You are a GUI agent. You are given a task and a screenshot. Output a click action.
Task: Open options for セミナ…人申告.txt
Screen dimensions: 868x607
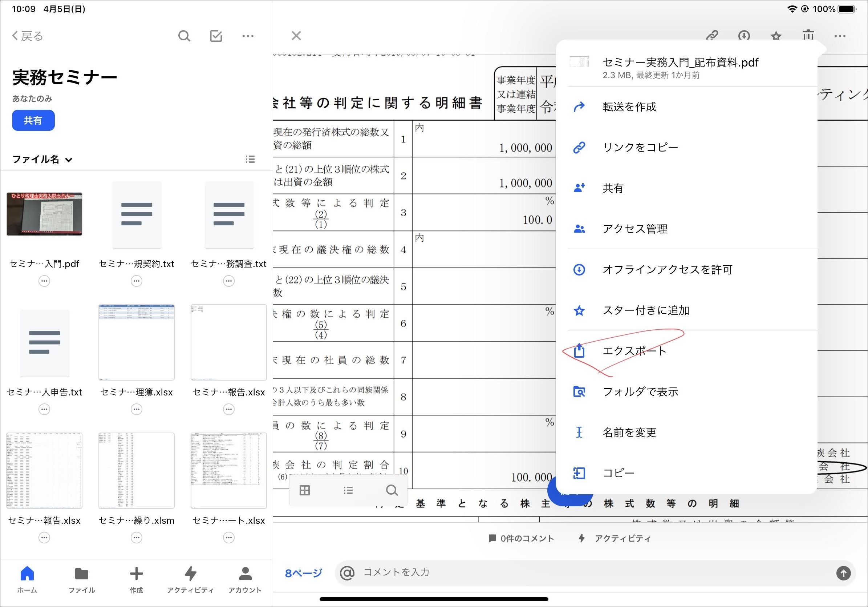coord(44,409)
